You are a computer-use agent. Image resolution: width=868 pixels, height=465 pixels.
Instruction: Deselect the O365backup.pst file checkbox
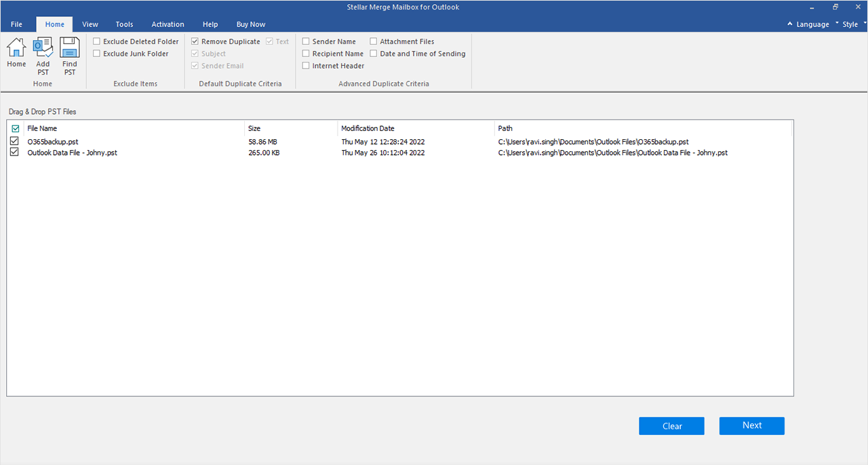point(15,141)
